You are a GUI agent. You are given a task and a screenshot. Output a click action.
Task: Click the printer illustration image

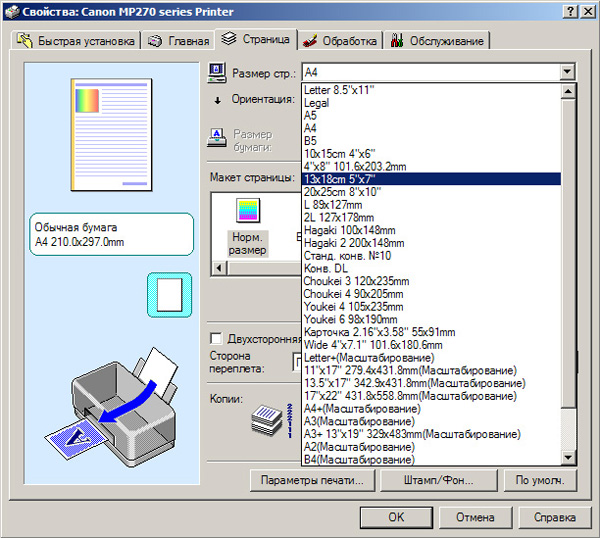click(111, 407)
